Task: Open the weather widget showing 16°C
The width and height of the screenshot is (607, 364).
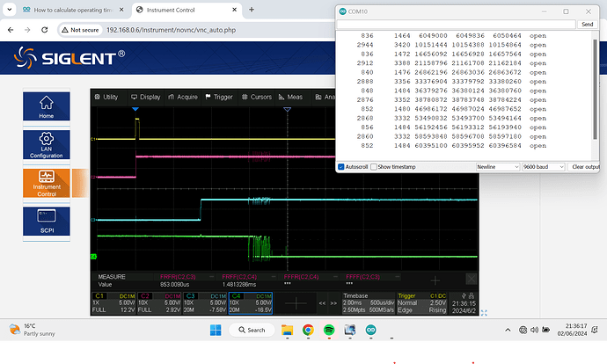Action: 33,330
